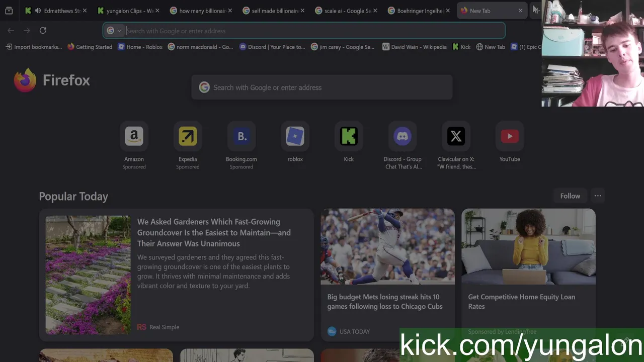Click the Popular Today heading
The width and height of the screenshot is (644, 362).
click(x=73, y=197)
